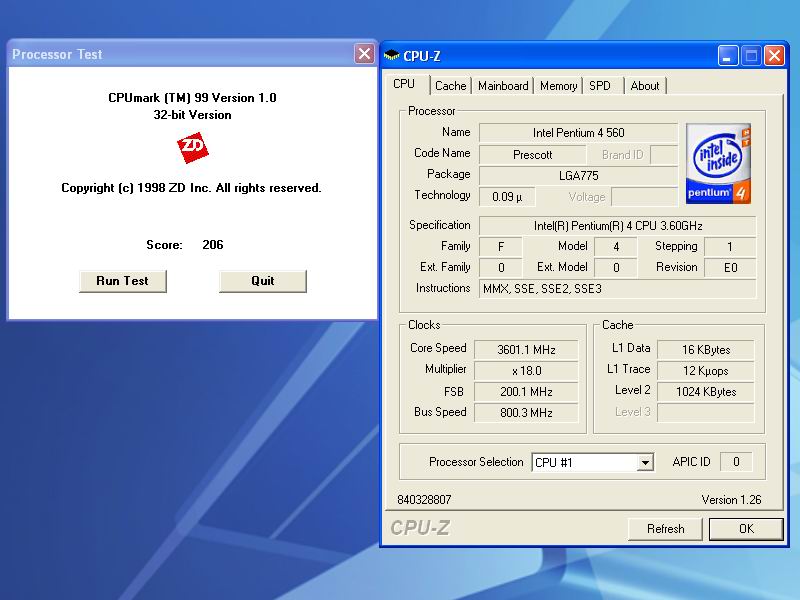Click the disabled maximize button in CPU-Z
The width and height of the screenshot is (800, 600).
[x=751, y=55]
